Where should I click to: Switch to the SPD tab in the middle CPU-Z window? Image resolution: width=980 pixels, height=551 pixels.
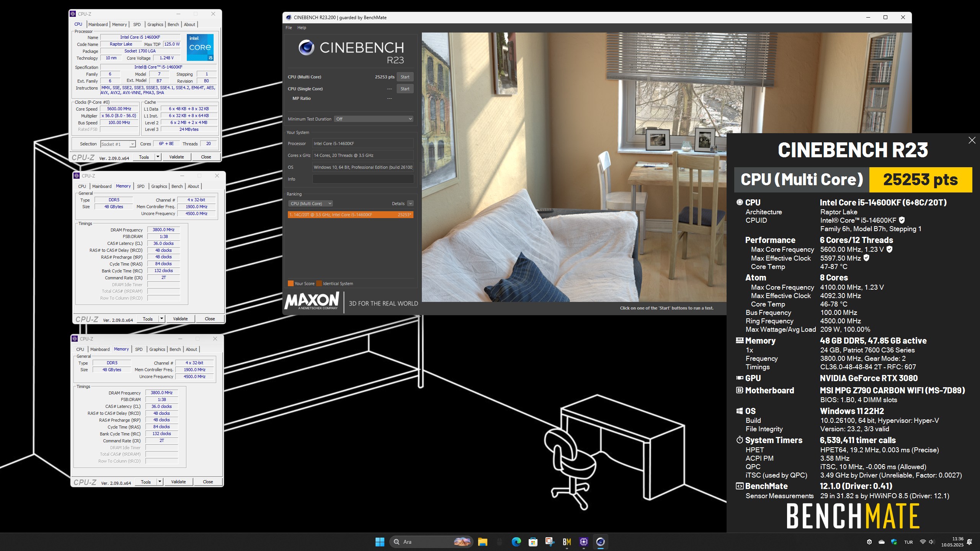141,186
